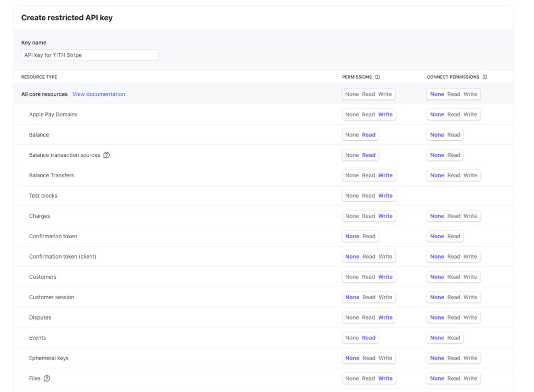534x392 pixels.
Task: Set Confirmation token (client) connect permission to Read
Action: (454, 256)
